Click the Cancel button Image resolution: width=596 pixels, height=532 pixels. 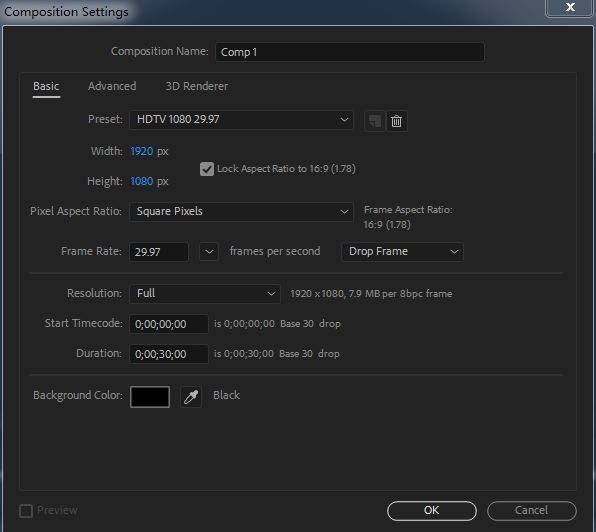532,511
